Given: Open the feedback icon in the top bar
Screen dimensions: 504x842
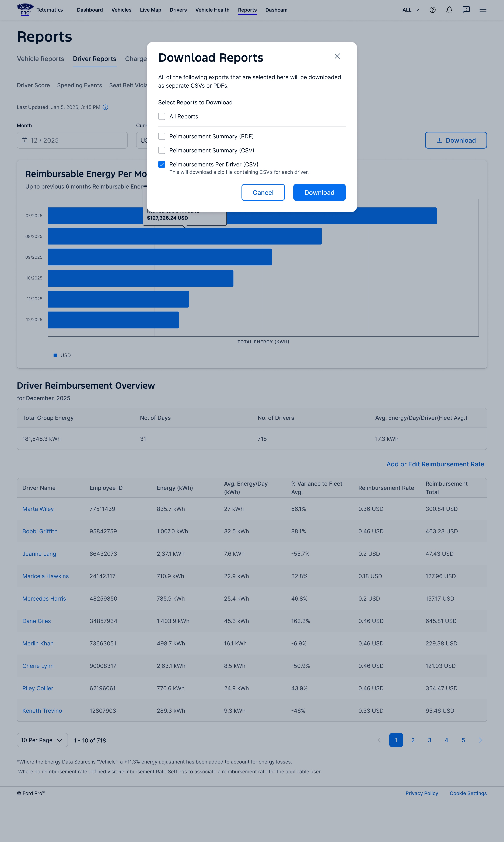Looking at the screenshot, I should (x=466, y=9).
